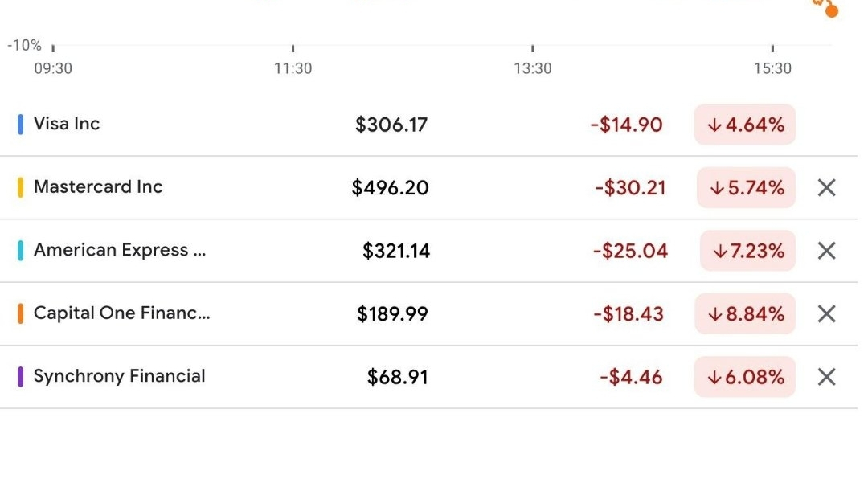Screen dimensions: 868x487
Task: Open Capital One Financial stock details
Action: coord(121,313)
